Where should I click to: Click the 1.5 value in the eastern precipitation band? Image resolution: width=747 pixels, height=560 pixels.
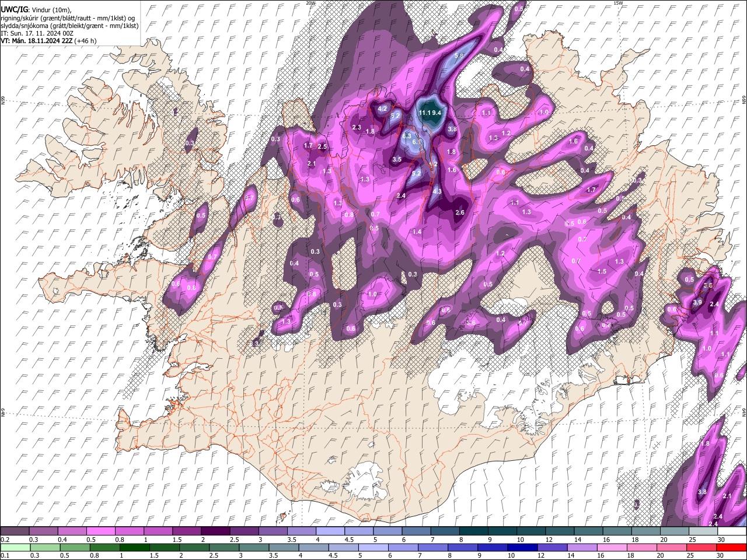click(602, 271)
